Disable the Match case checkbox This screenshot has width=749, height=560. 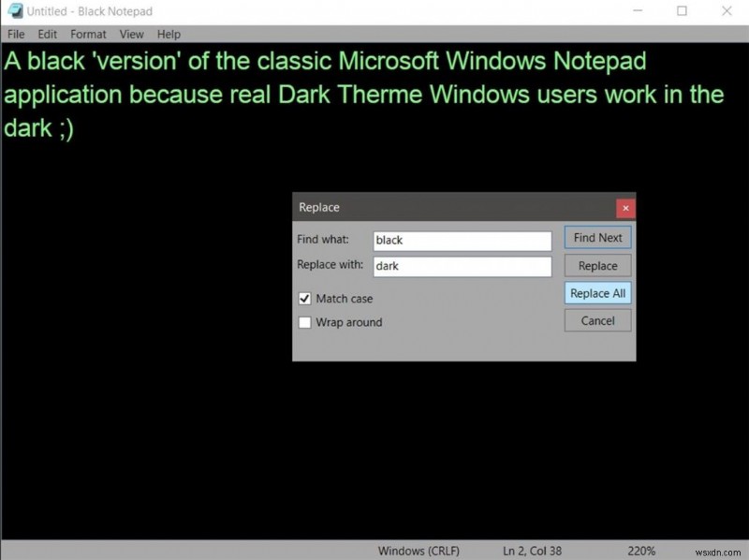(304, 299)
